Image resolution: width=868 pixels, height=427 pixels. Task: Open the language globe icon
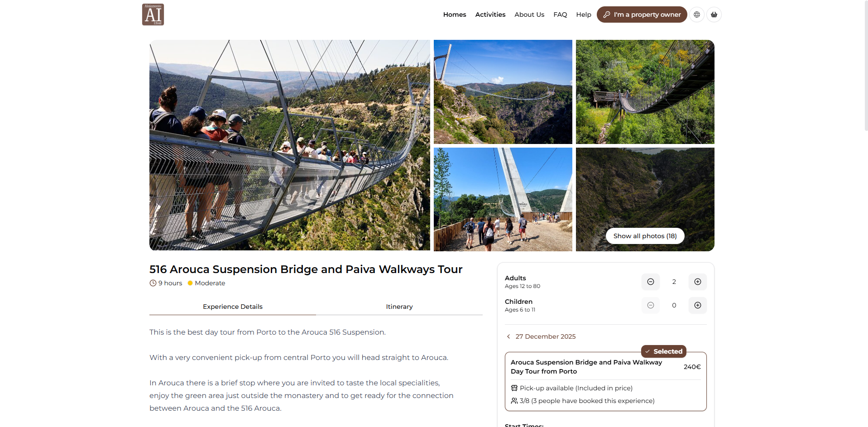tap(697, 14)
